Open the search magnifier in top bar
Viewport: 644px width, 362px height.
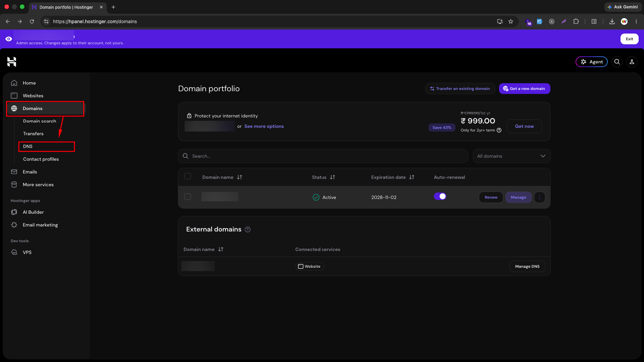click(617, 62)
